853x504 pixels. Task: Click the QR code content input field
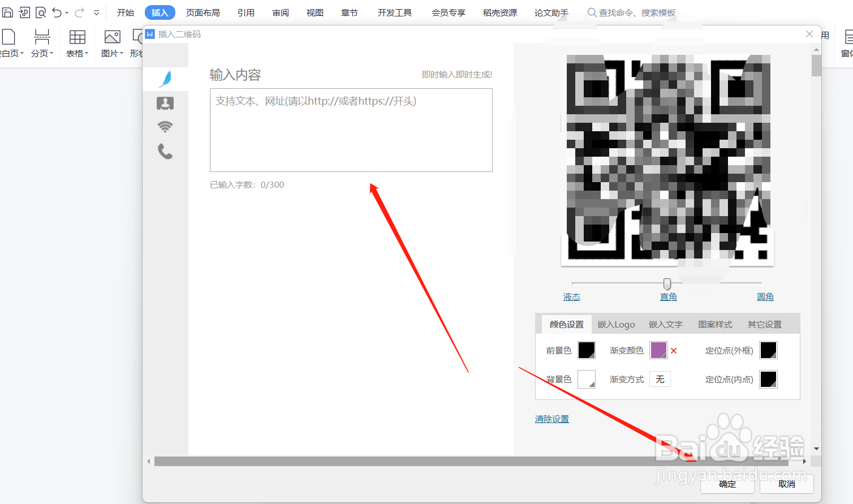click(x=351, y=130)
